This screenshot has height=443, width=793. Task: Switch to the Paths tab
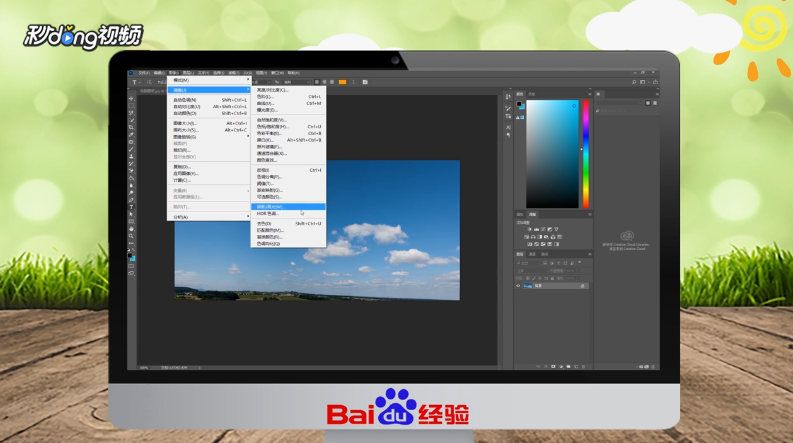point(544,254)
